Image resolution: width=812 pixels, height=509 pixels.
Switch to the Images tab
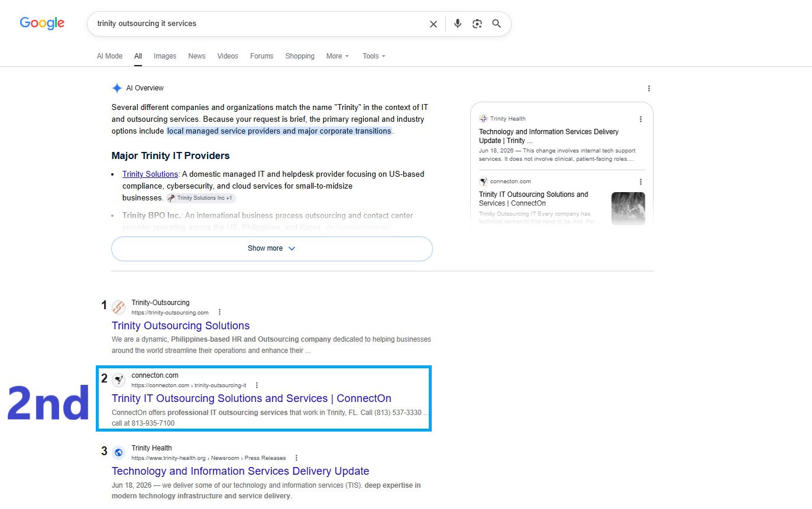(x=165, y=56)
